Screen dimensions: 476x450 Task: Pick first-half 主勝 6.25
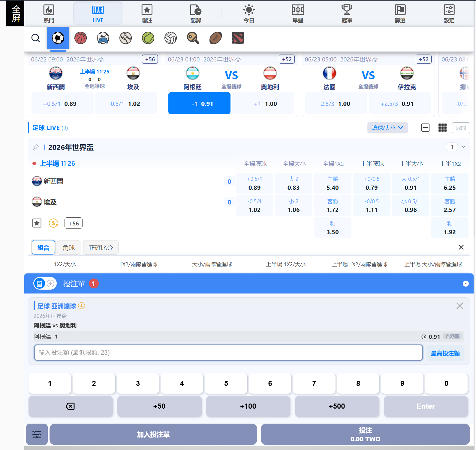click(450, 183)
